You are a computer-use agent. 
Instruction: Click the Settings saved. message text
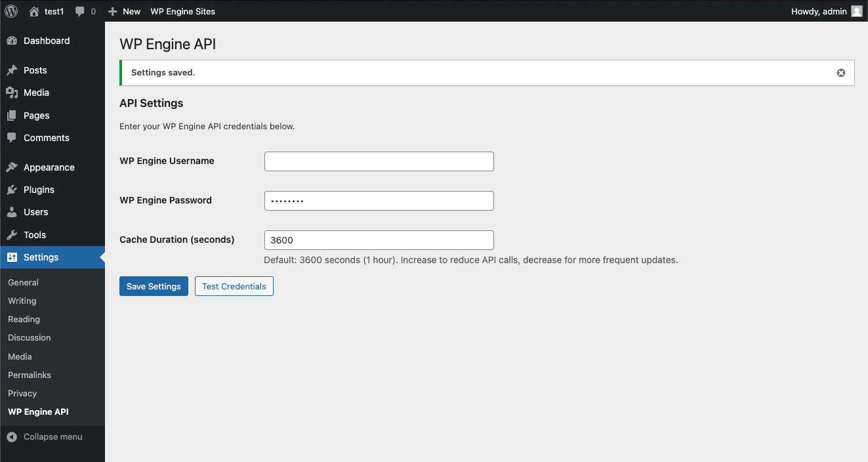pyautogui.click(x=163, y=73)
